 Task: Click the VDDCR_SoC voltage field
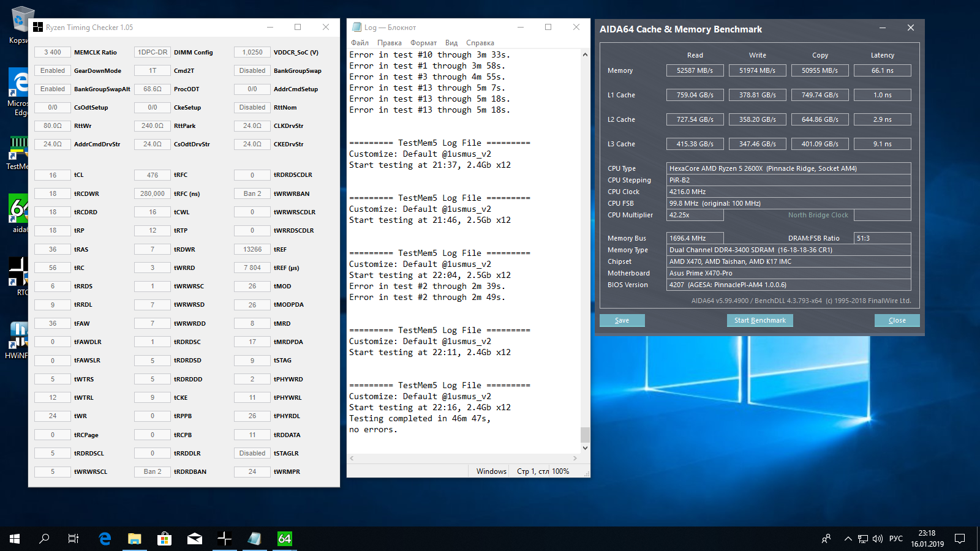pyautogui.click(x=252, y=52)
